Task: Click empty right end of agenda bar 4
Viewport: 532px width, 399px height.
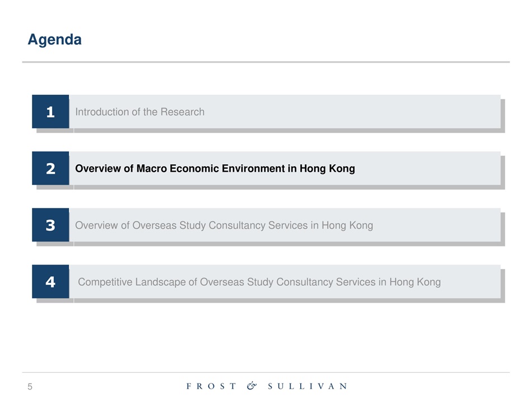Action: click(x=476, y=282)
